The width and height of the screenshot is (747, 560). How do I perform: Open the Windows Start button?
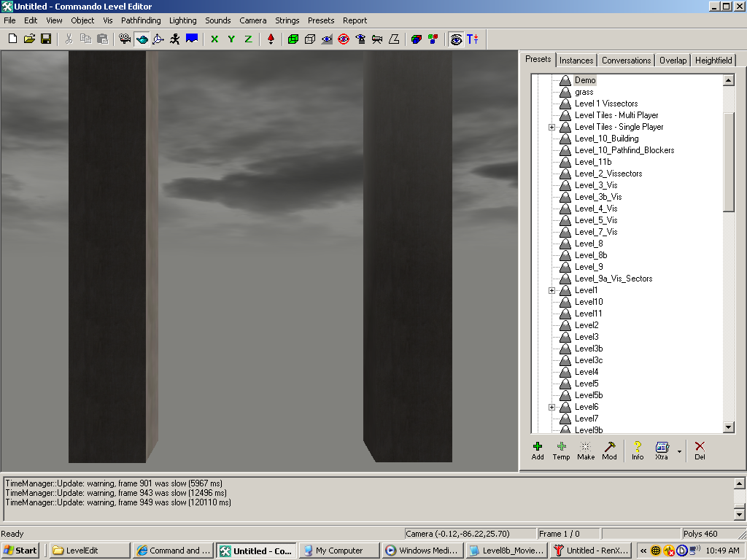pyautogui.click(x=20, y=551)
